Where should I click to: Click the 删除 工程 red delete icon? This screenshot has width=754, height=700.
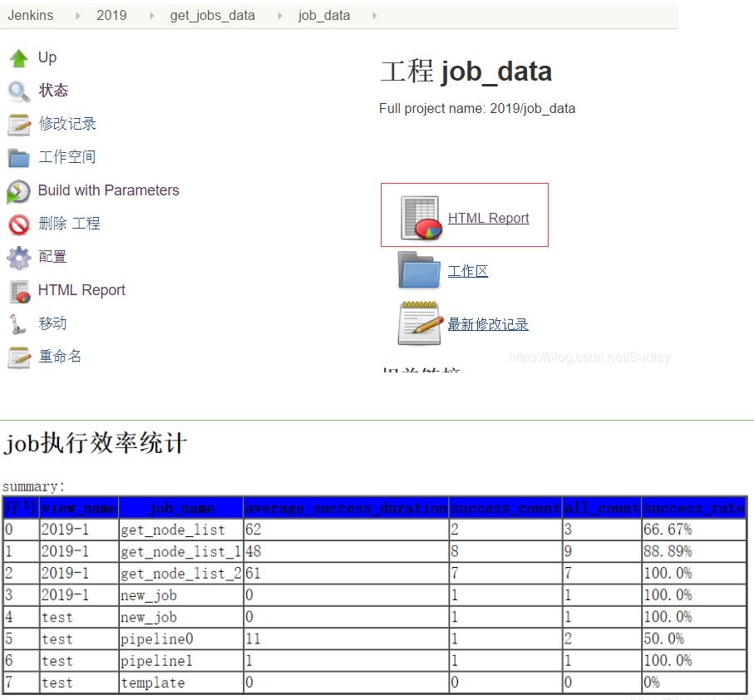tap(18, 223)
